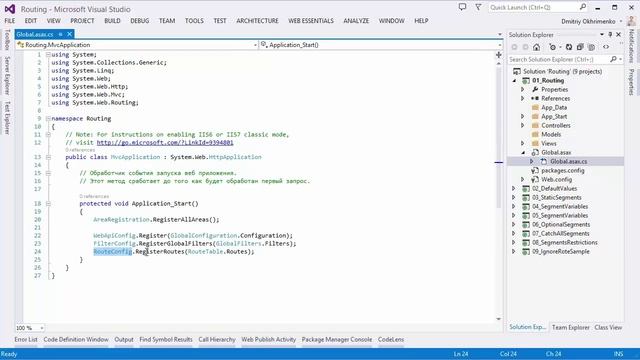
Task: Expand the References node
Action: [522, 98]
